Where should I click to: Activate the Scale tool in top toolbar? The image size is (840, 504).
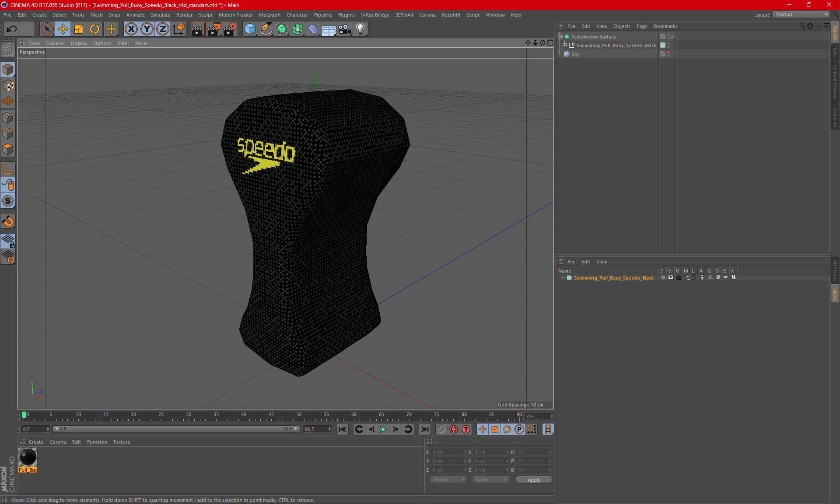pyautogui.click(x=79, y=29)
